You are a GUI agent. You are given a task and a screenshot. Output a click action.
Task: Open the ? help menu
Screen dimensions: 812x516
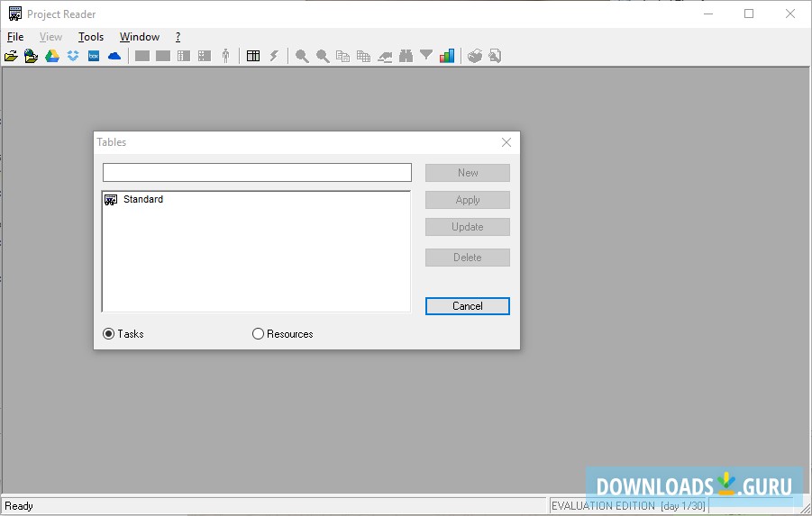[x=178, y=37]
